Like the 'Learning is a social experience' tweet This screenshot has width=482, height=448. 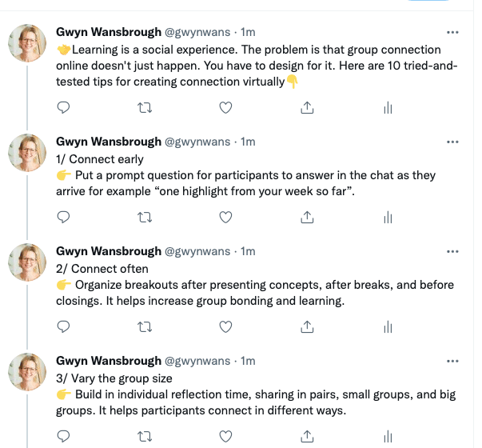[x=226, y=107]
